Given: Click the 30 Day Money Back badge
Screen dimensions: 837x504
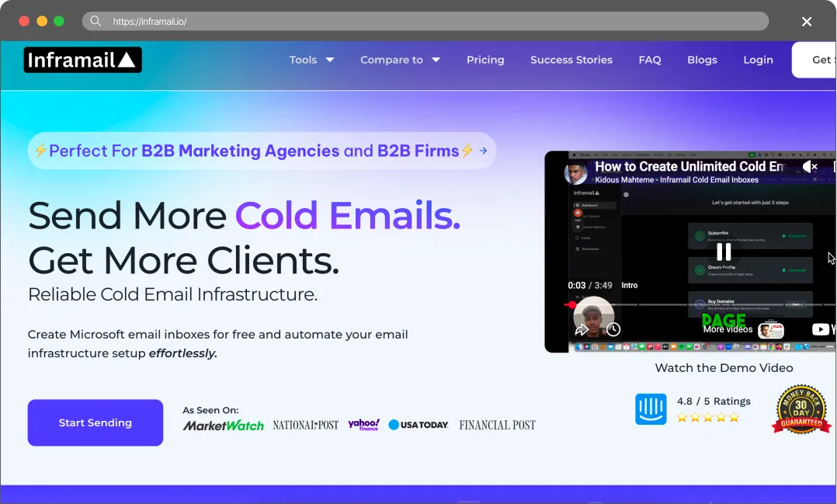Looking at the screenshot, I should [801, 409].
